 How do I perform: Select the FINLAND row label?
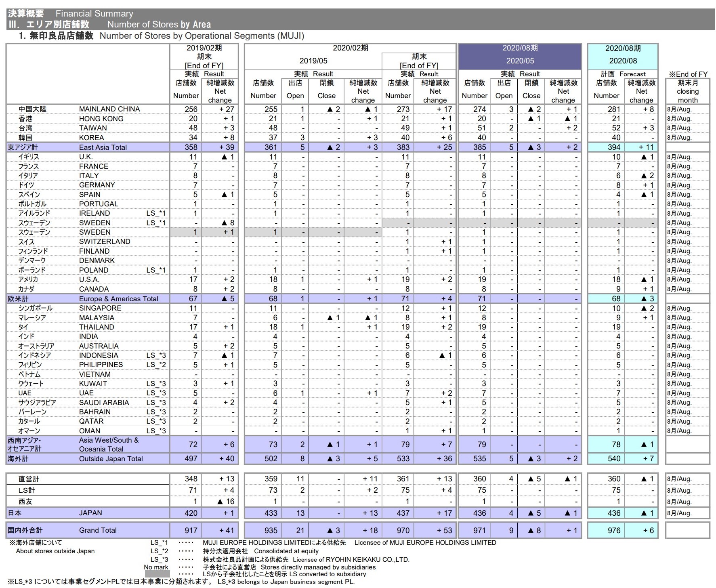94,251
